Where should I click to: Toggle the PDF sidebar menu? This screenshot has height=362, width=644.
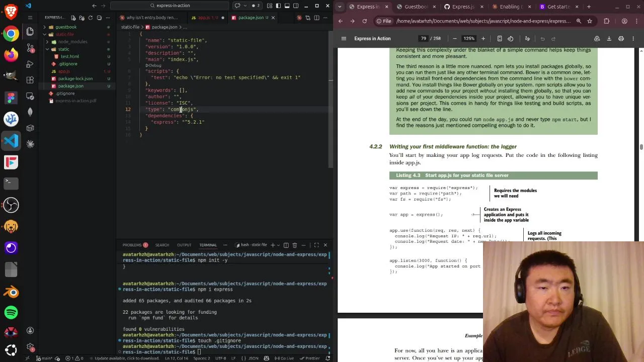[344, 39]
